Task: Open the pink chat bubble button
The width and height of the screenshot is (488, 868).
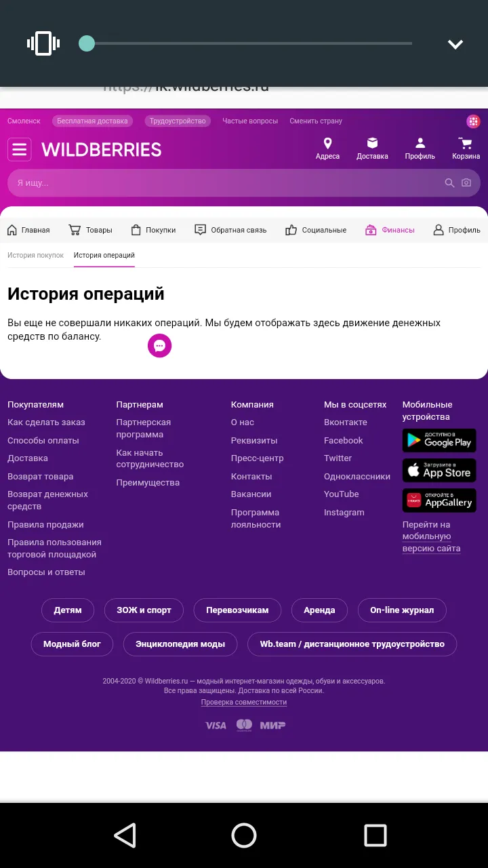Action: [160, 346]
